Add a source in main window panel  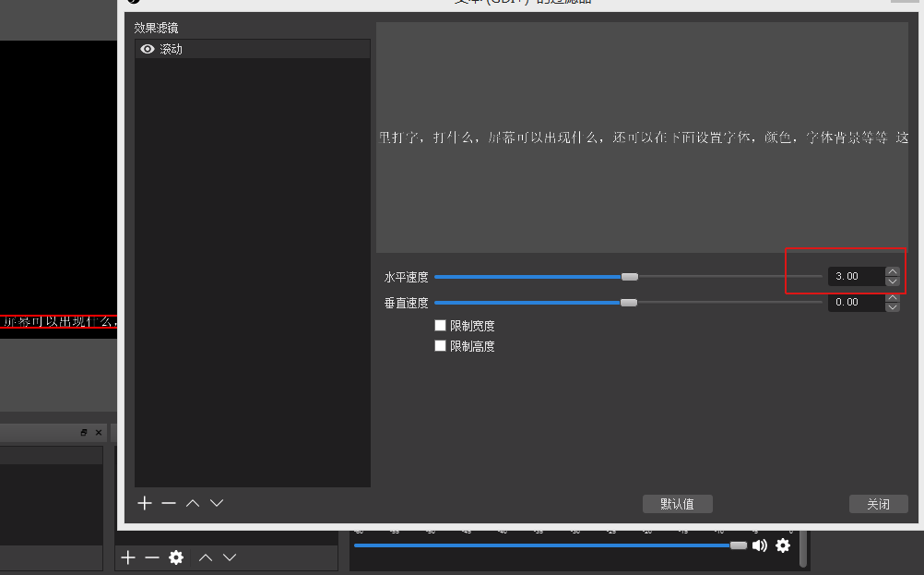[x=128, y=557]
